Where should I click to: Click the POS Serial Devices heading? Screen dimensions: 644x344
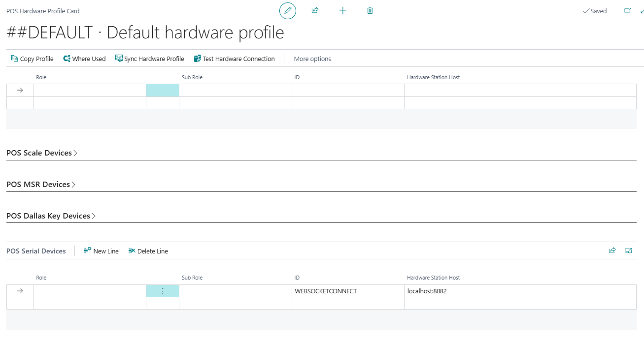[36, 251]
